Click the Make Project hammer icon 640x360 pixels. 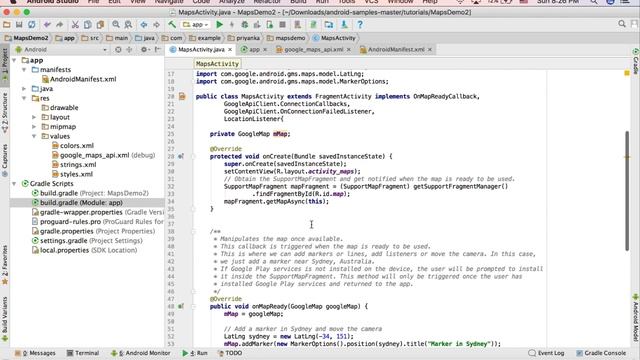pos(172,25)
